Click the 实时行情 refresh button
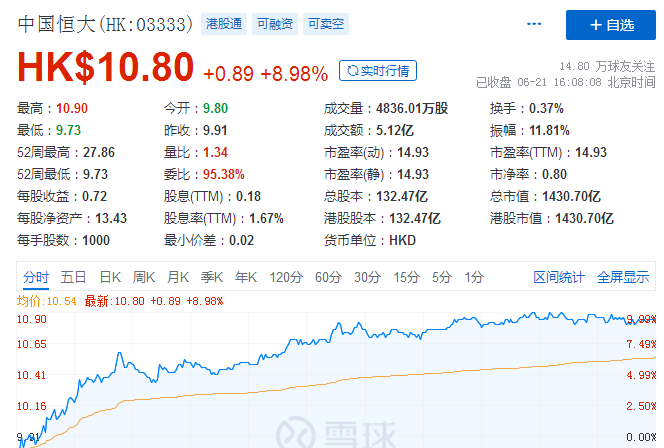This screenshot has width=664, height=448. tap(378, 71)
